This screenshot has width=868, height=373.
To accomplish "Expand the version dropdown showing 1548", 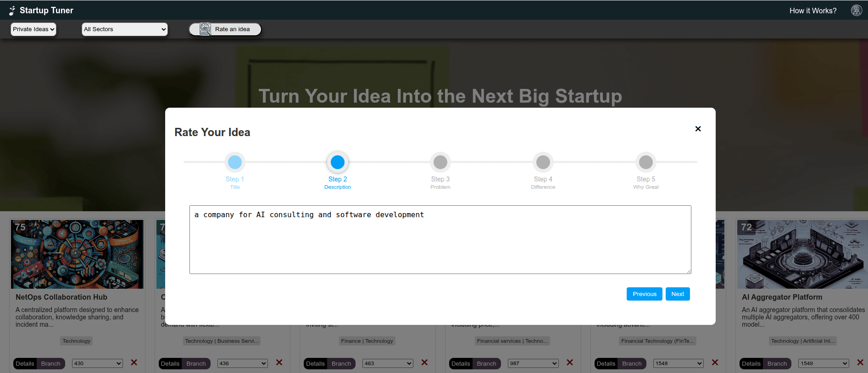I will coord(678,363).
